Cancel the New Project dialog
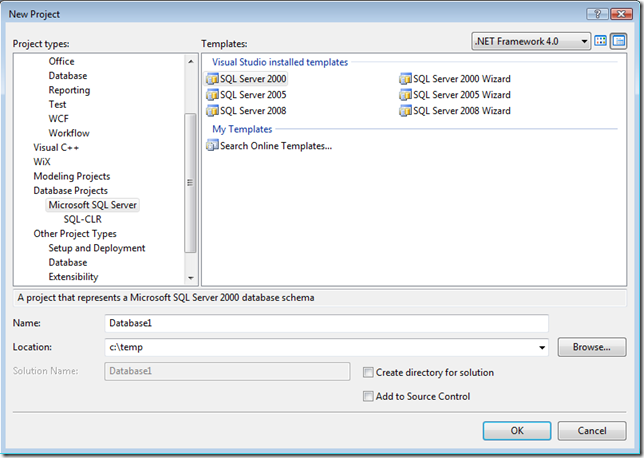 [x=592, y=430]
